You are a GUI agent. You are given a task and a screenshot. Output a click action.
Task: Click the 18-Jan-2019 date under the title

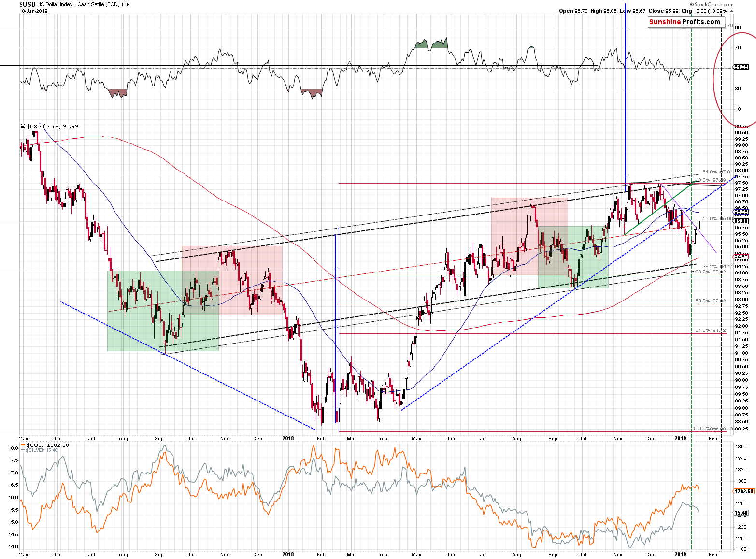[34, 11]
